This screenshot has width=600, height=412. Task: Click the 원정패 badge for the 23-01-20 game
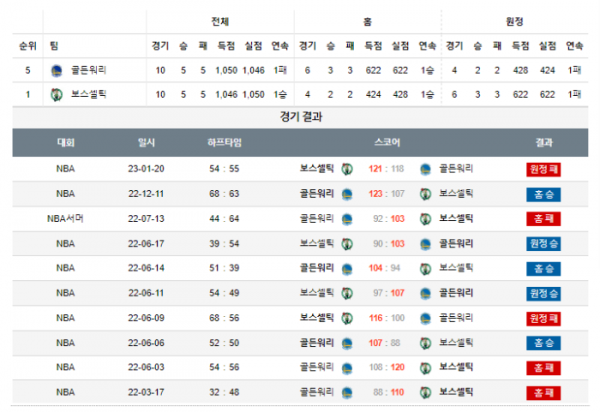click(544, 169)
